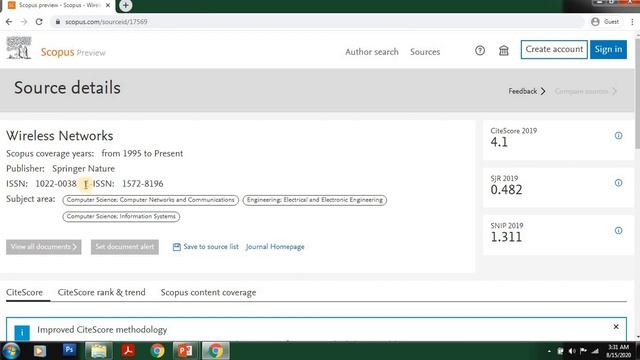
Task: Click Electrical and Electronic Engineering subject tag
Action: pos(315,200)
